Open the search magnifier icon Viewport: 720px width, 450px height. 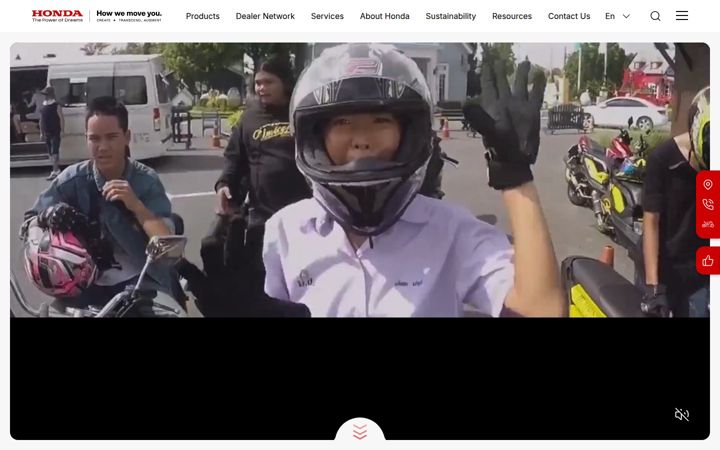pyautogui.click(x=655, y=16)
